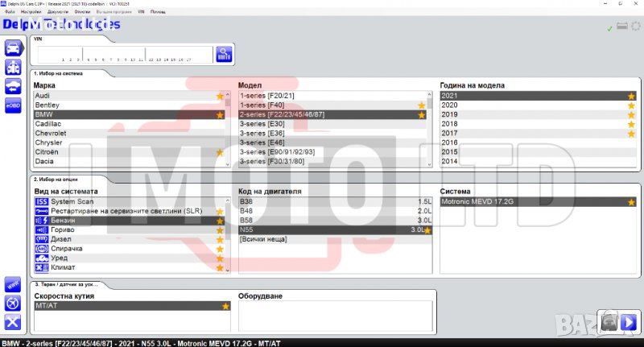644x347 pixels.
Task: Click the blue play arrow button
Action: [628, 322]
